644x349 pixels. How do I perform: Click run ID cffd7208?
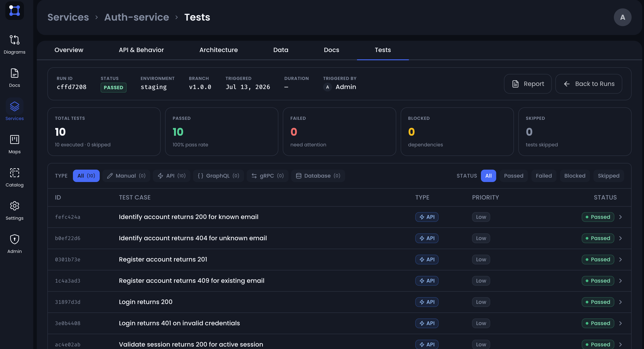coord(72,87)
